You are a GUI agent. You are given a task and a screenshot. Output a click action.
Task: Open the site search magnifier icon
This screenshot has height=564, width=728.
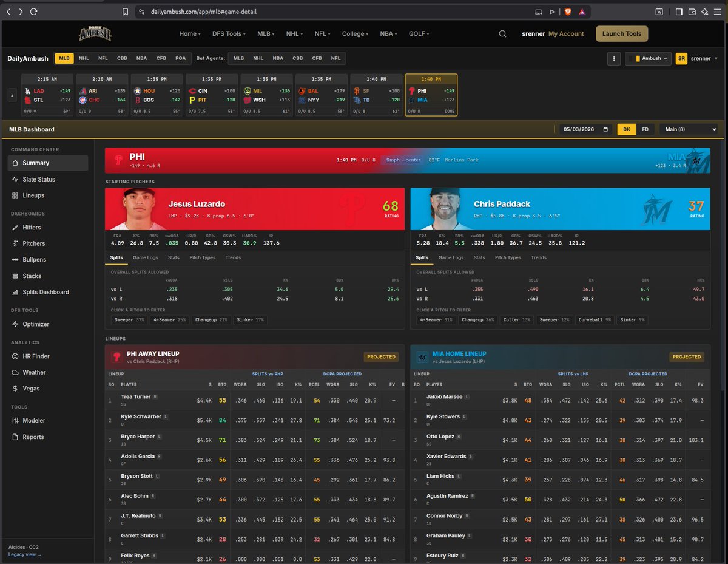coord(502,34)
